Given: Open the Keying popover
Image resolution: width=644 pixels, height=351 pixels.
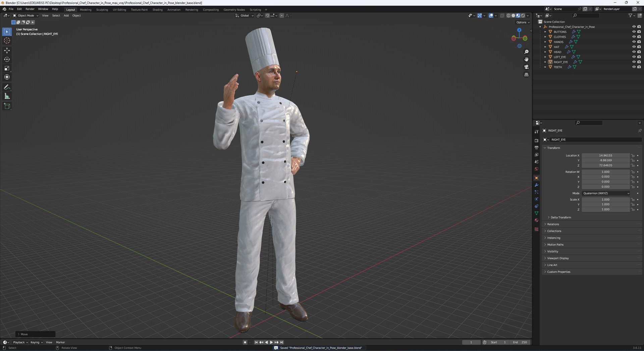Looking at the screenshot, I should coord(37,342).
